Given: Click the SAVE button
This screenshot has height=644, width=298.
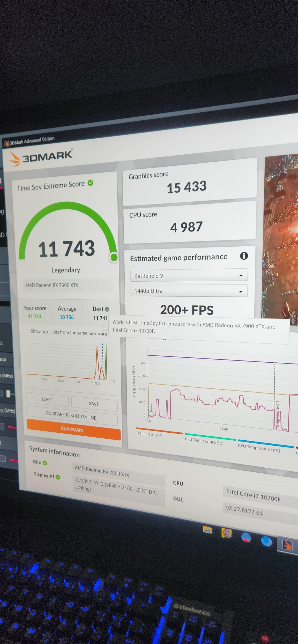Looking at the screenshot, I should point(94,404).
